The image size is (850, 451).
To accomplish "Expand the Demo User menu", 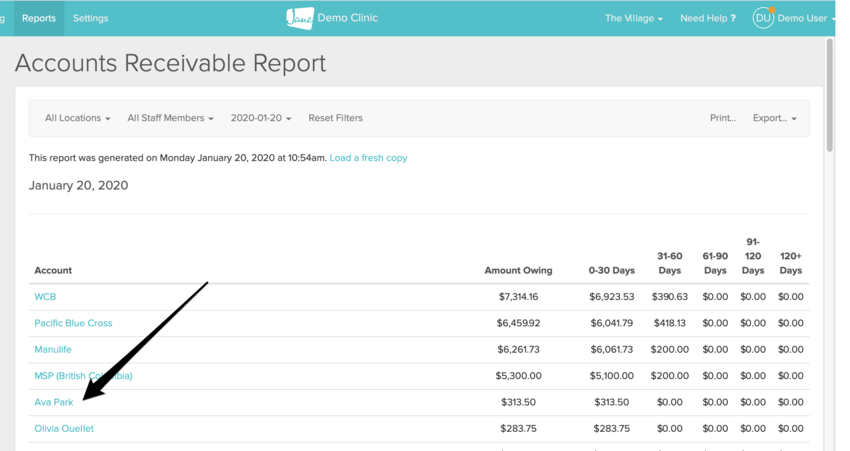I will [x=805, y=18].
